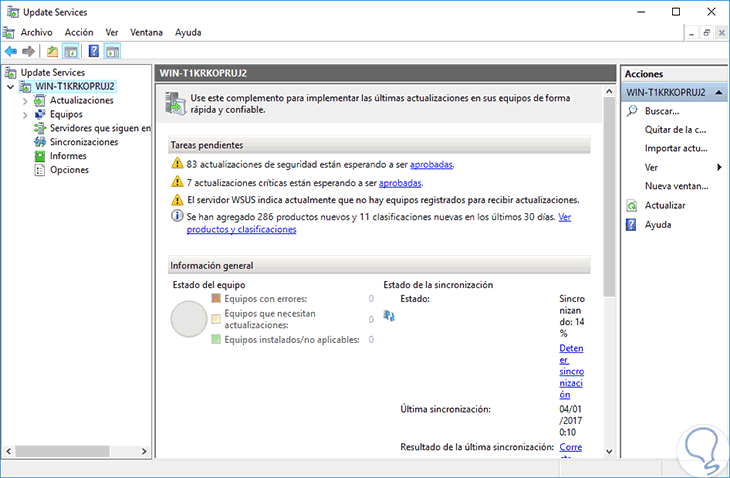The width and height of the screenshot is (730, 478).
Task: Click the Sincronizaciones icon
Action: 40,142
